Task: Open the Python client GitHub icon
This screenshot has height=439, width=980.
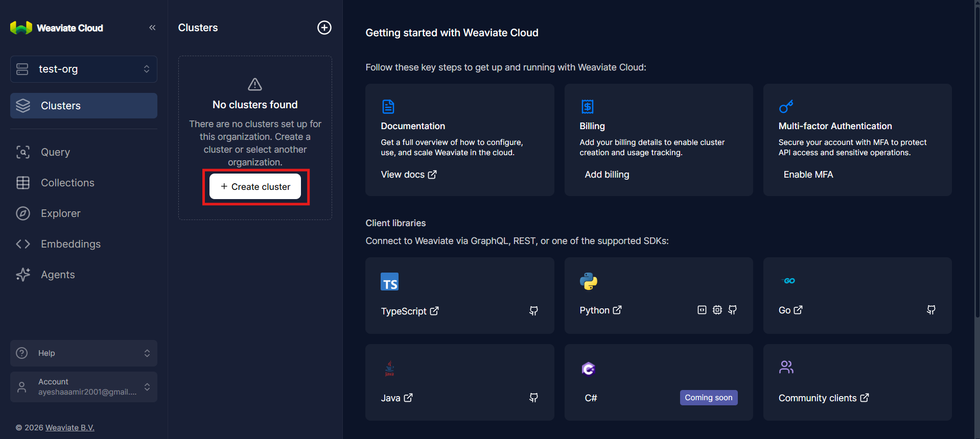Action: (x=732, y=310)
